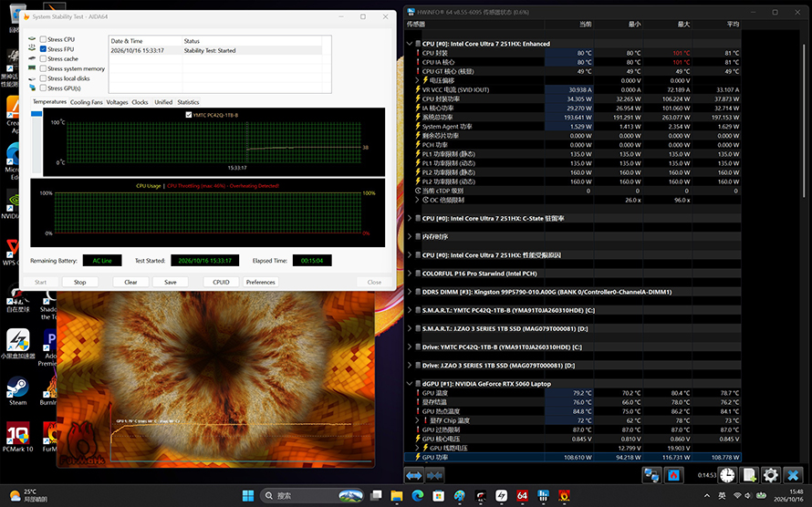Click Date & Time column header

(x=145, y=41)
